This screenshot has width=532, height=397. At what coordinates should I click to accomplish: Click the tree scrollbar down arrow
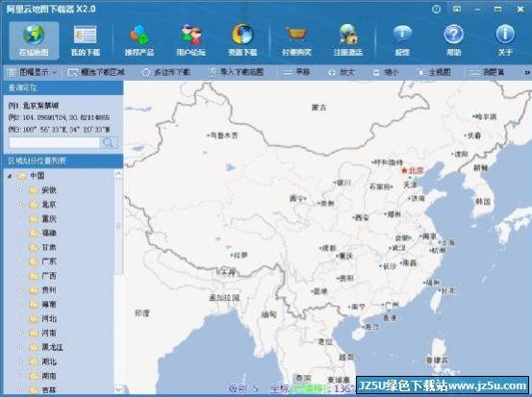[x=118, y=389]
